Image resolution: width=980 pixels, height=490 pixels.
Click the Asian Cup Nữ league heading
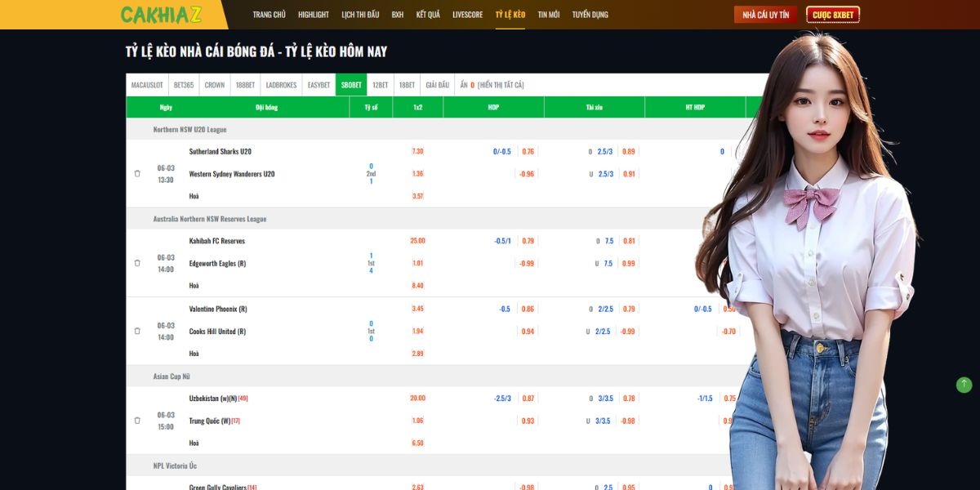pyautogui.click(x=171, y=376)
